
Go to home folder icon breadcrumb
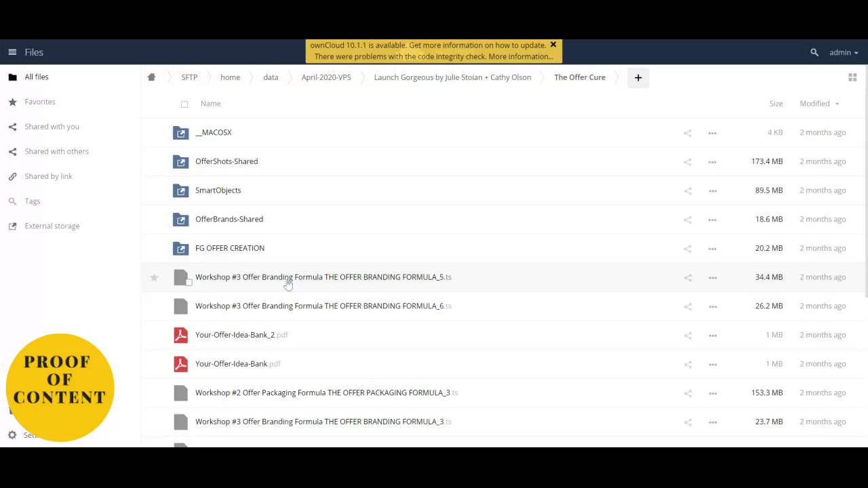click(x=151, y=77)
